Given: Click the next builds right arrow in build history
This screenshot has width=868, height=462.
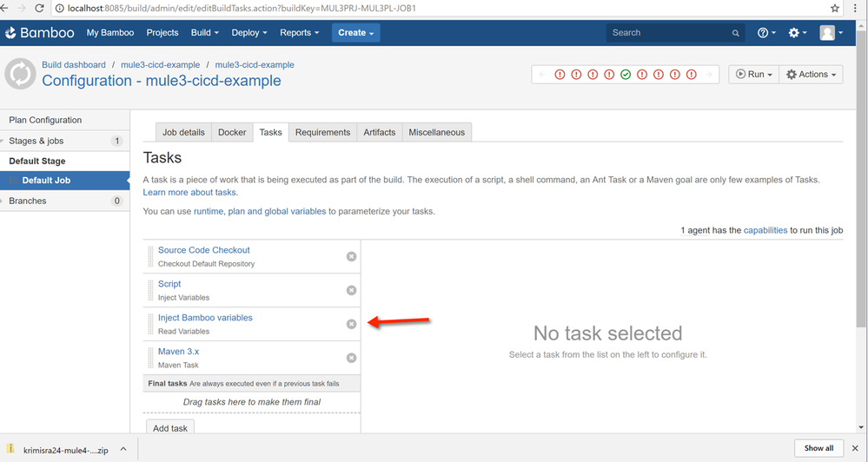Looking at the screenshot, I should coord(709,74).
